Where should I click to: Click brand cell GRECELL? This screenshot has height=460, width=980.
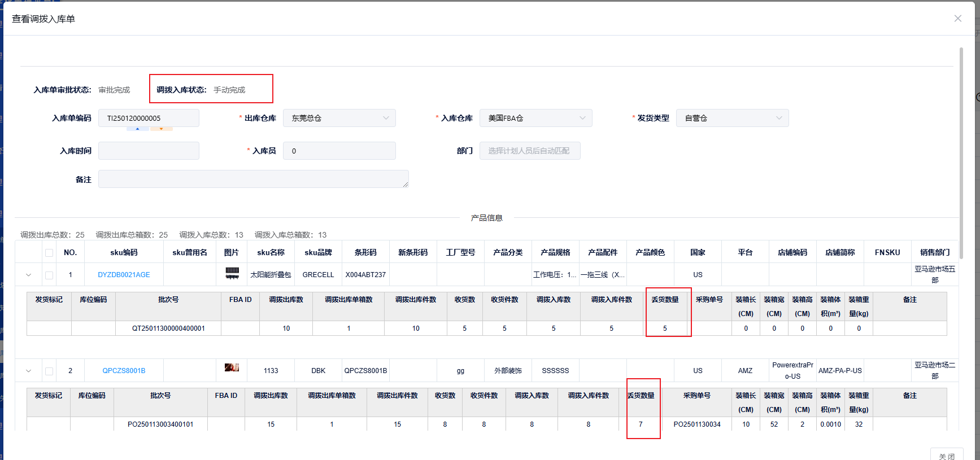(318, 275)
